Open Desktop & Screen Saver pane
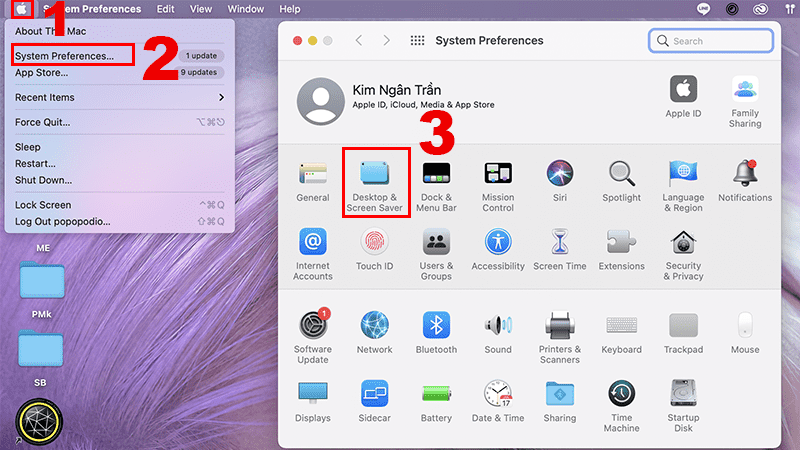 [374, 186]
